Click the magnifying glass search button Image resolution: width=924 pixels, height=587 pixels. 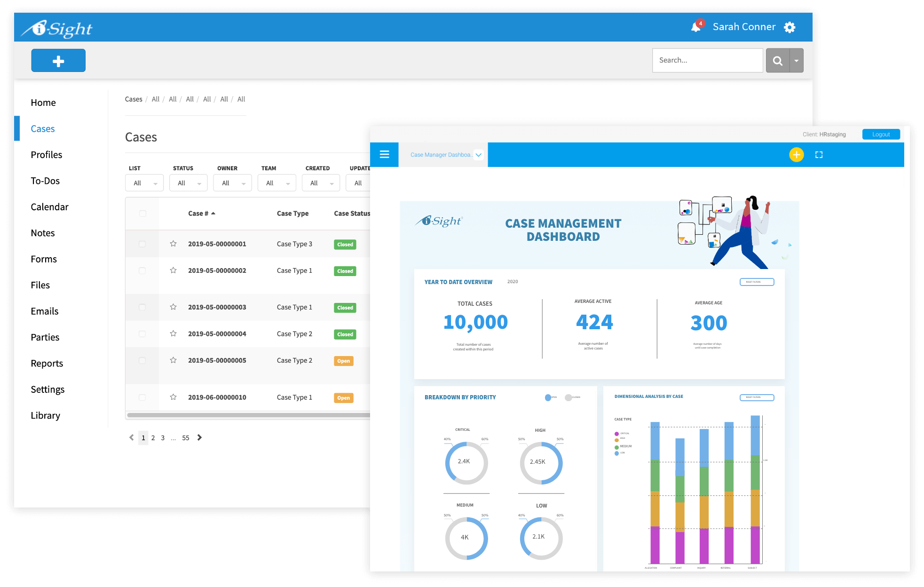click(778, 61)
